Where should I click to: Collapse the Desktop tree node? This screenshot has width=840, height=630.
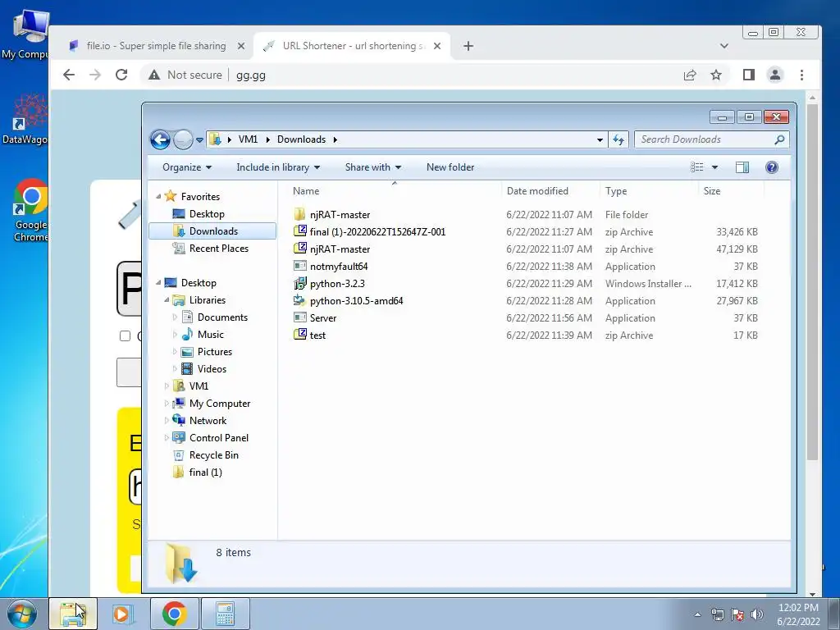pos(158,283)
